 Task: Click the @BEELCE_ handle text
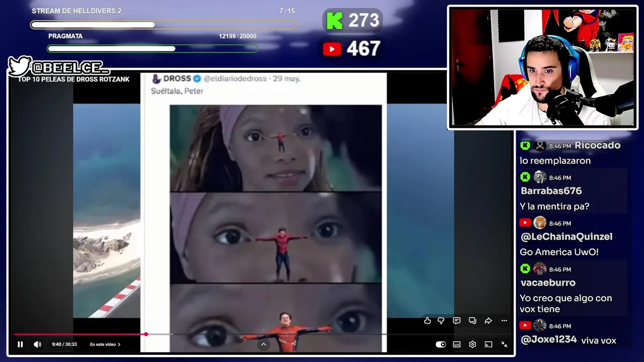[x=69, y=67]
